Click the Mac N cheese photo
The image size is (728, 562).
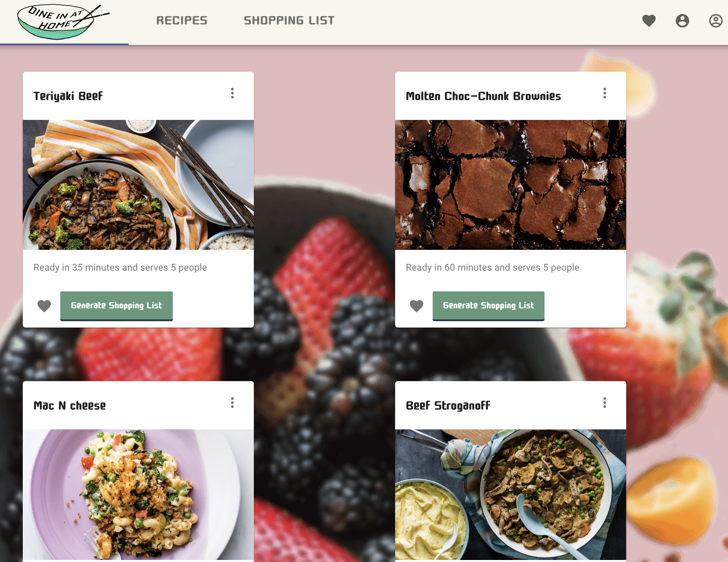[x=138, y=496]
